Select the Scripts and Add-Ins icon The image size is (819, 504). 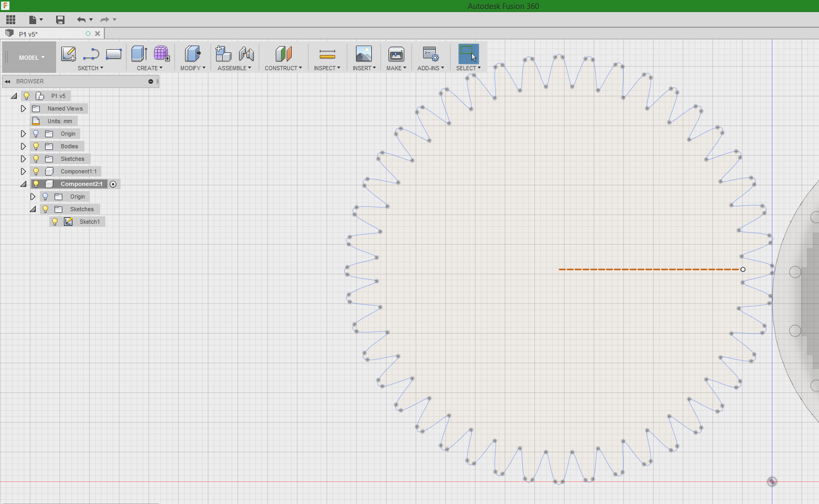point(430,54)
